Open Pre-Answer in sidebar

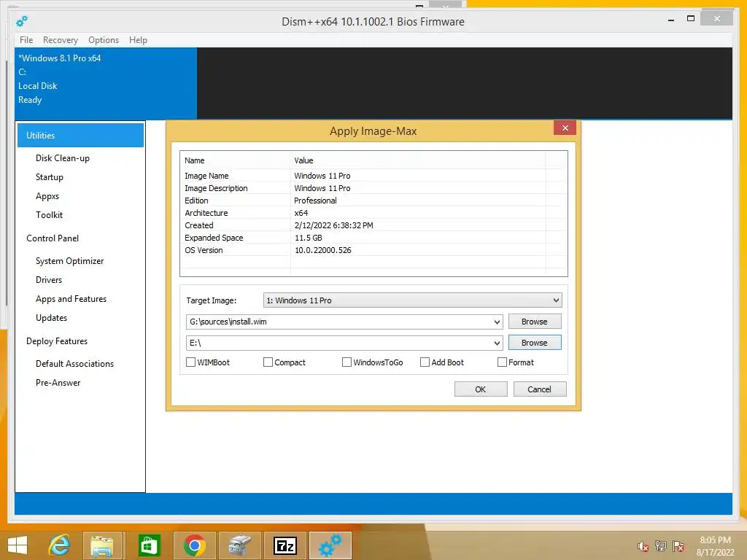coord(58,383)
